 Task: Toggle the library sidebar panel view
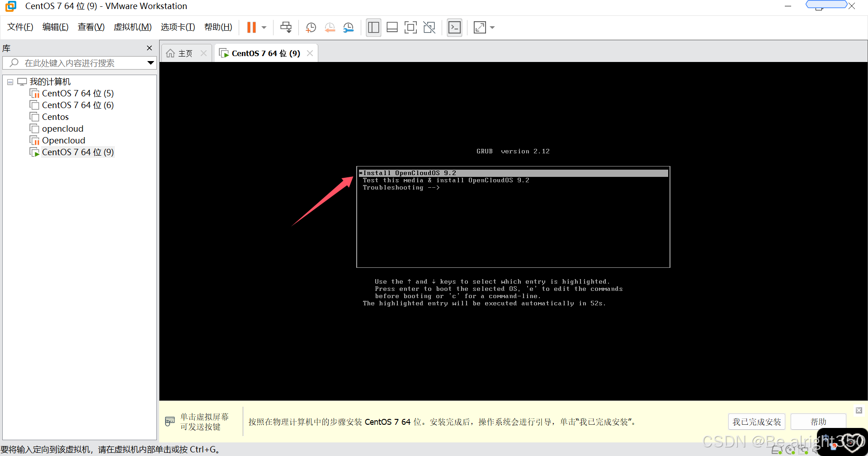373,27
